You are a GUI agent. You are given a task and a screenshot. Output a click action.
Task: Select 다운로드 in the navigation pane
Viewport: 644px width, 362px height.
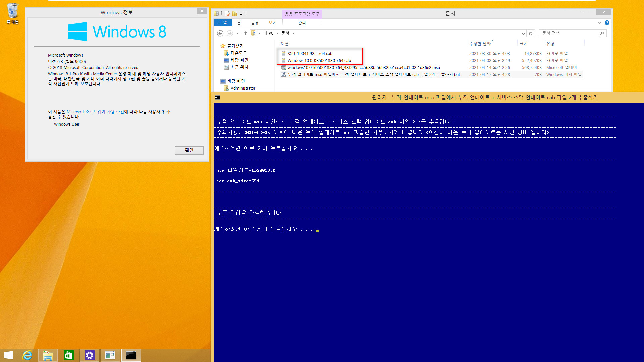tap(238, 53)
